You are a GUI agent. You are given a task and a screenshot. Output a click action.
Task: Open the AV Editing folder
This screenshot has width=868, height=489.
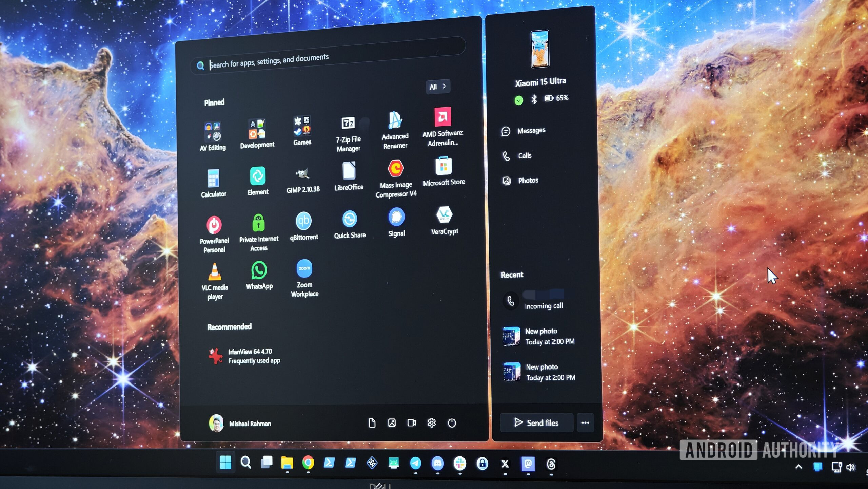(213, 132)
